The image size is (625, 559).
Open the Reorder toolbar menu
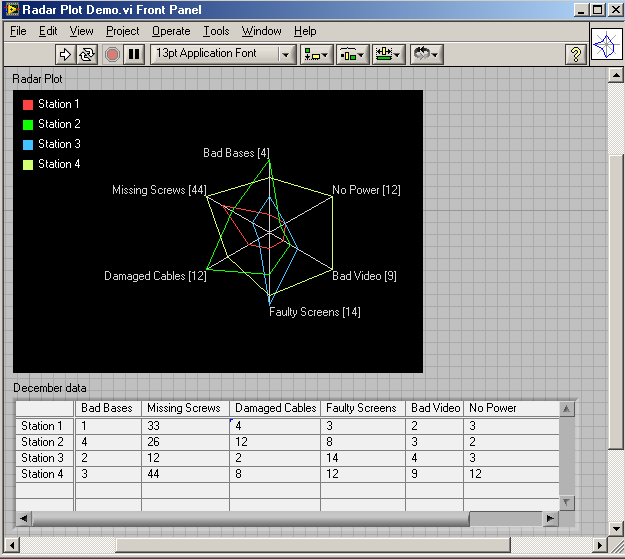pos(426,54)
